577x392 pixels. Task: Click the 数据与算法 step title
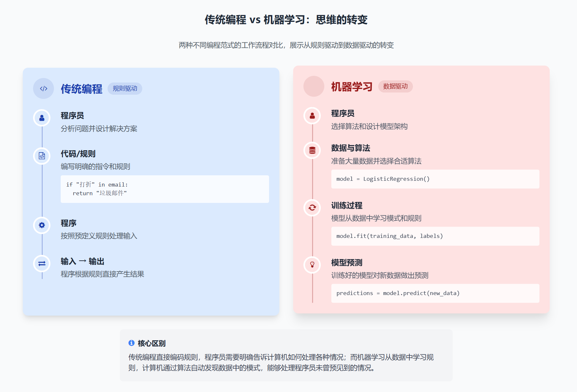(351, 148)
